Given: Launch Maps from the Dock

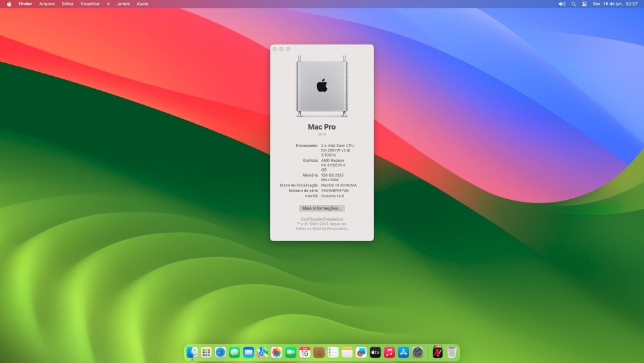Looking at the screenshot, I should [x=263, y=352].
